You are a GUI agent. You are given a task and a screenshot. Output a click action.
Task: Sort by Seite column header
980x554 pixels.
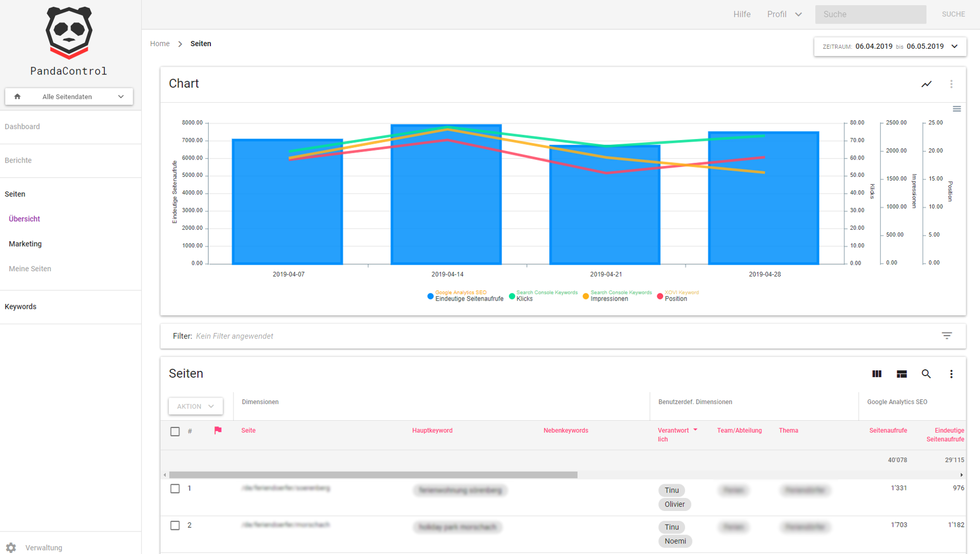pos(248,431)
